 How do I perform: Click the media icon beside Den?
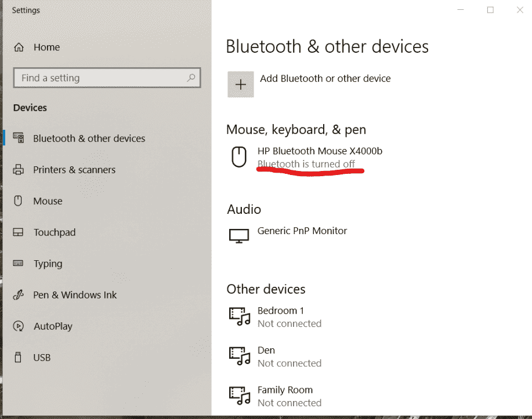(240, 356)
